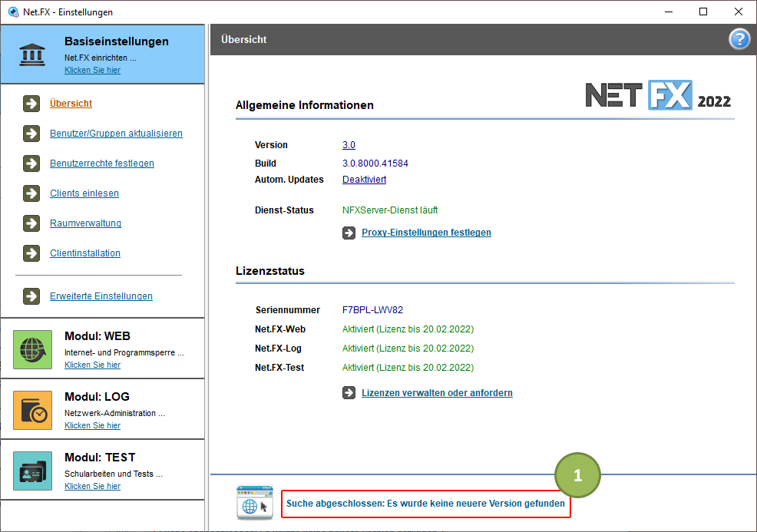Click 'Netzwerk-Administration ...' description
The image size is (757, 532).
point(114,413)
